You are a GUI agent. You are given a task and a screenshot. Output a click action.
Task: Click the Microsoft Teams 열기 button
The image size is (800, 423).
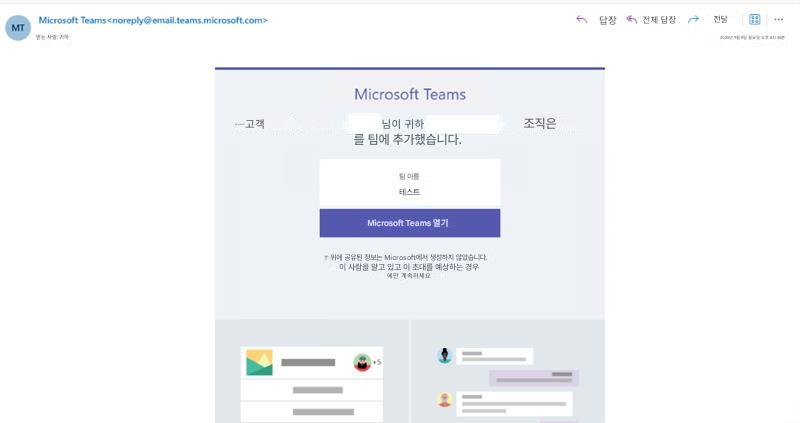click(x=410, y=223)
